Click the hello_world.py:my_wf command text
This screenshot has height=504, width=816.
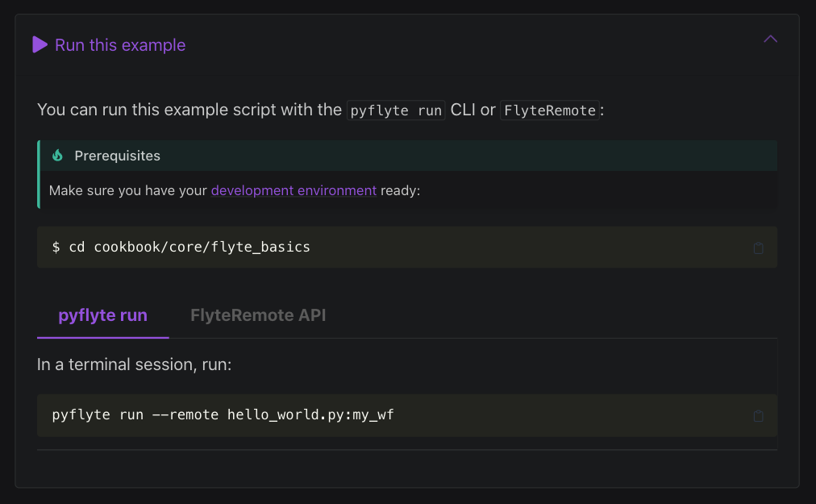coord(310,415)
